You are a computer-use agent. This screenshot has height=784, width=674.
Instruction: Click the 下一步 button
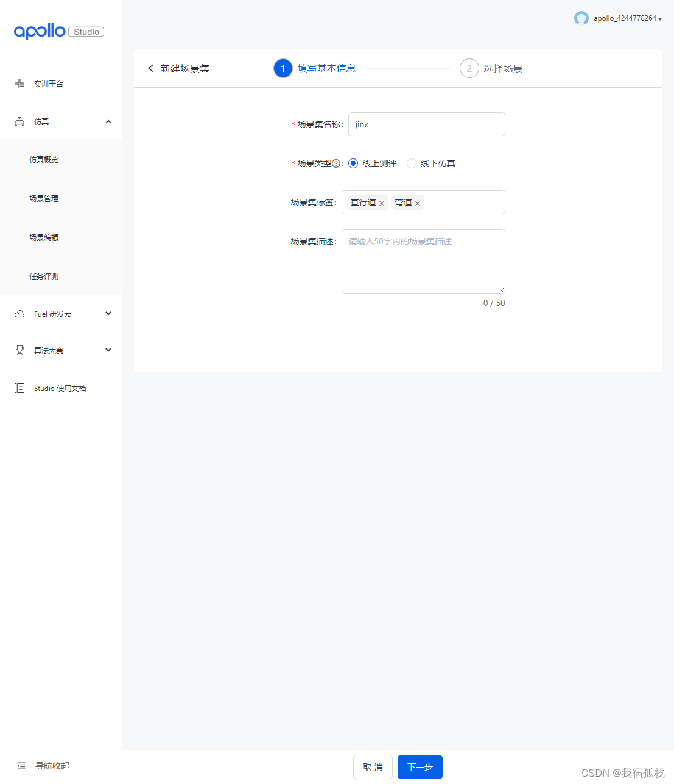click(419, 767)
